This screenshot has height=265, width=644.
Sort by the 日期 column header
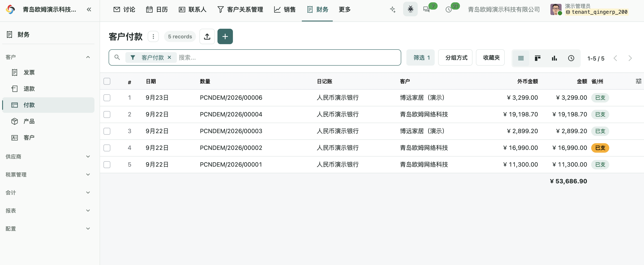[151, 81]
